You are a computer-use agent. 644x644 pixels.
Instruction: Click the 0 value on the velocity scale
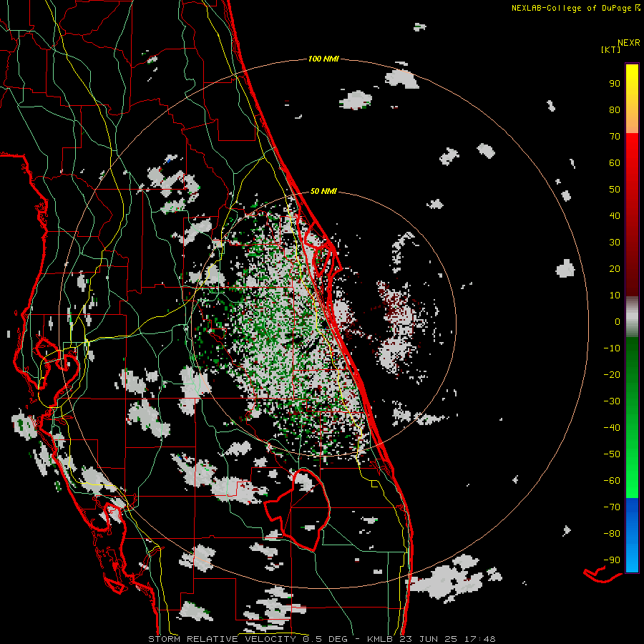[618, 321]
